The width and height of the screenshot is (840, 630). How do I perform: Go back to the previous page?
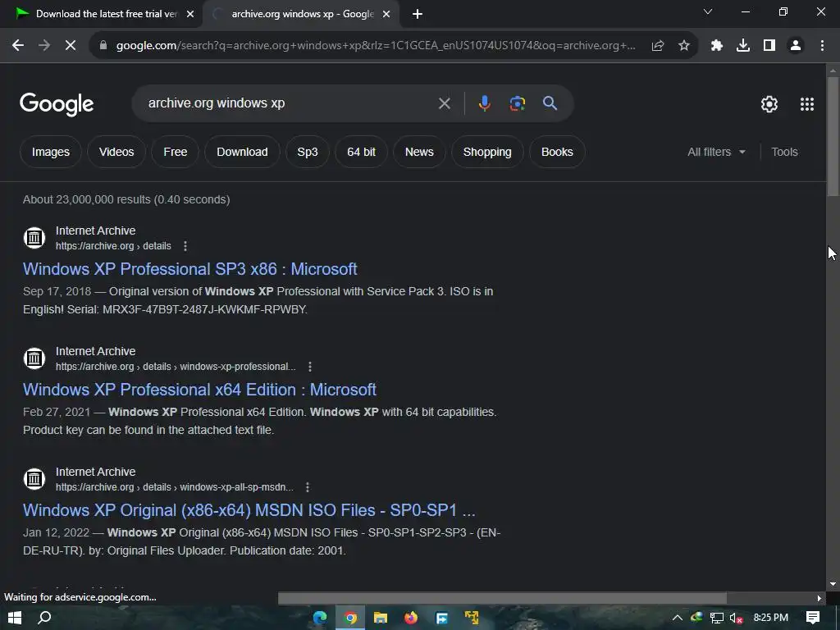pos(18,46)
